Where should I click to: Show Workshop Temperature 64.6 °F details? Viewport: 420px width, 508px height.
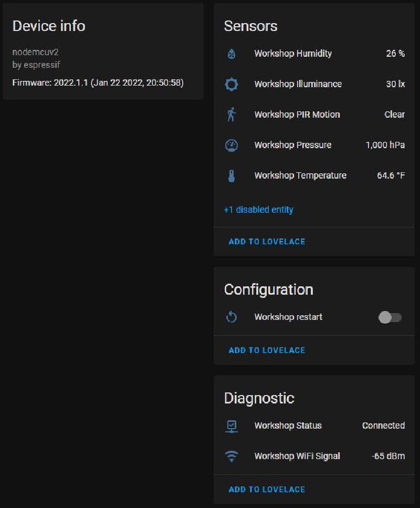point(391,175)
